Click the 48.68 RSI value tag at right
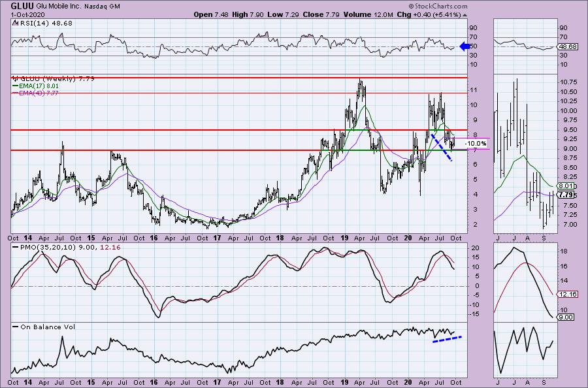The width and height of the screenshot is (588, 388). tap(567, 46)
